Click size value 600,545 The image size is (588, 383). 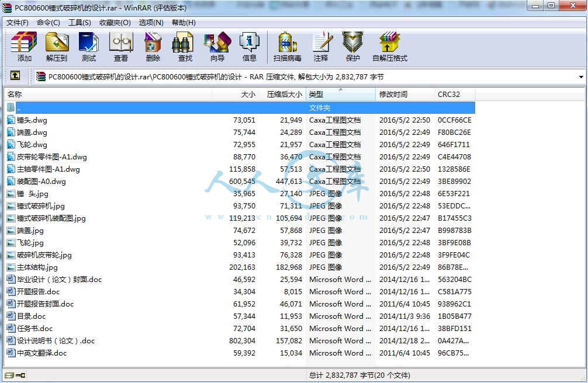click(242, 182)
